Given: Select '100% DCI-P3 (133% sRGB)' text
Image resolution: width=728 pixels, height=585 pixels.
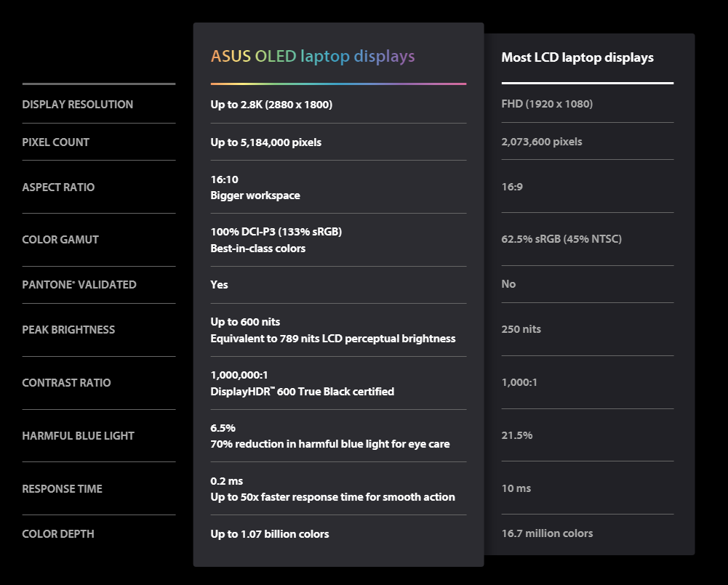Looking at the screenshot, I should point(276,232).
